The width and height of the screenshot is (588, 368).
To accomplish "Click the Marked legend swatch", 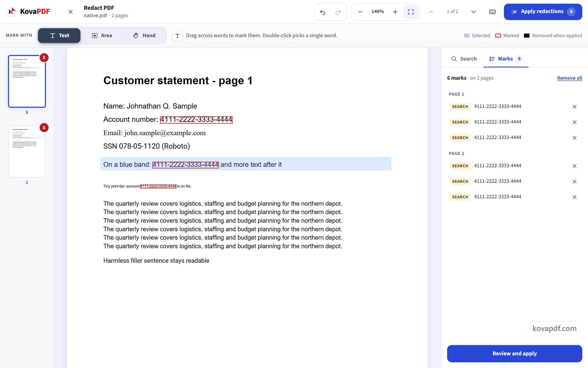I will click(498, 36).
